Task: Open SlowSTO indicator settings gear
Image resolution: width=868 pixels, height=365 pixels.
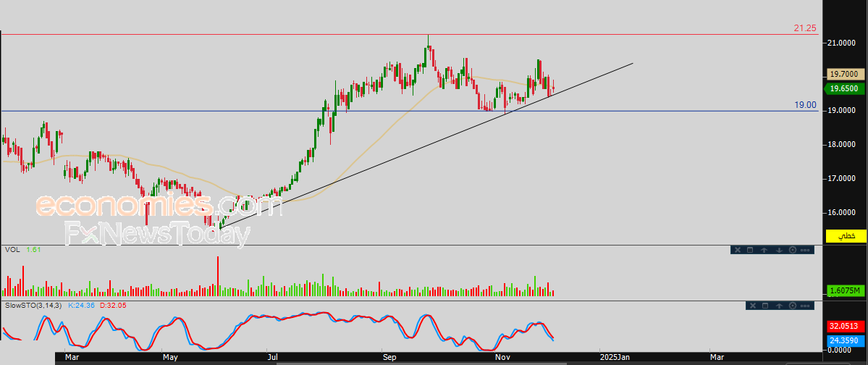Action: click(x=792, y=306)
